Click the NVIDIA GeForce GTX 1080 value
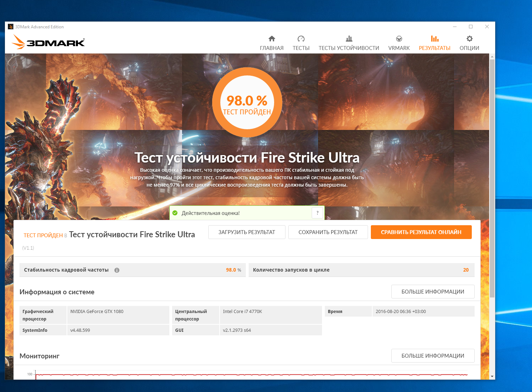This screenshot has width=532, height=392. [97, 312]
